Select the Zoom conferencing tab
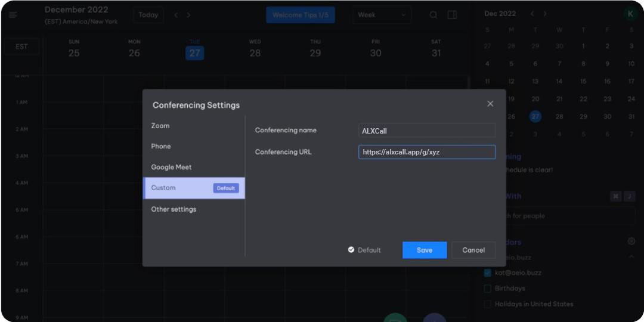Image resolution: width=644 pixels, height=322 pixels. 160,126
